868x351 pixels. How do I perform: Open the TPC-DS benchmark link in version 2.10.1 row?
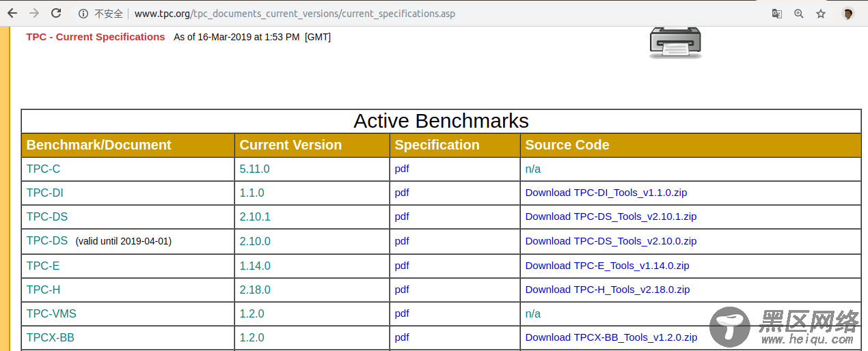click(x=47, y=216)
